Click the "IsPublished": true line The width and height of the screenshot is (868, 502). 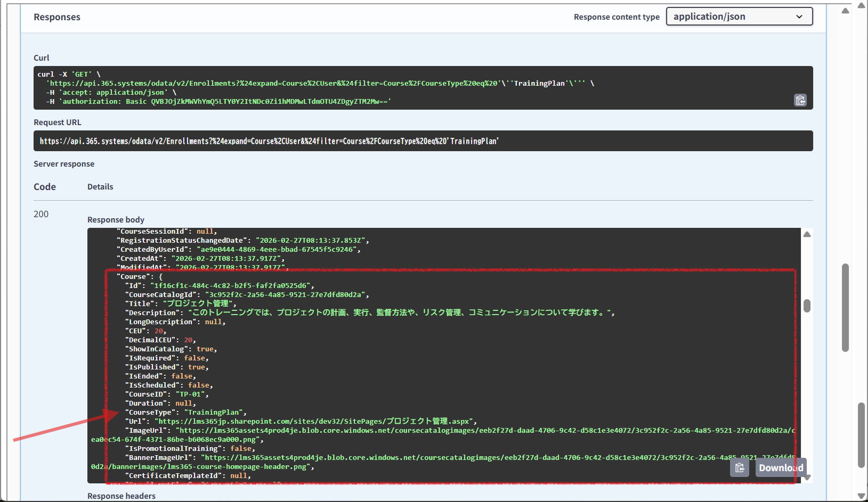[167, 367]
